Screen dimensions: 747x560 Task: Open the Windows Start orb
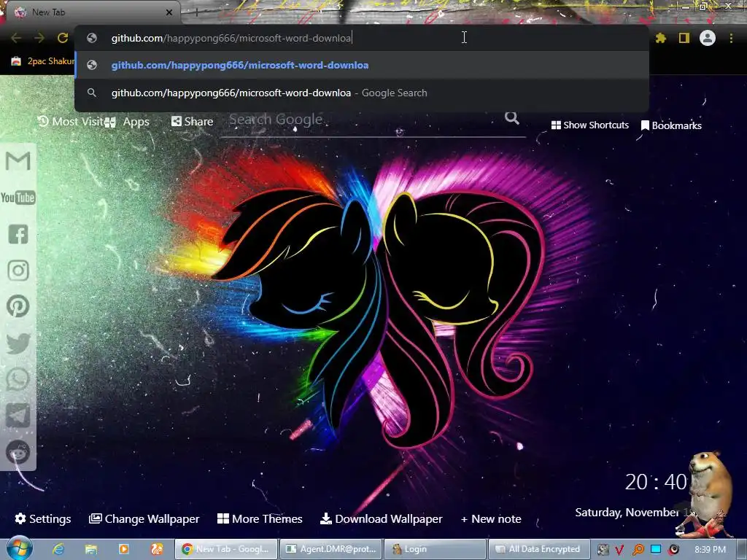pyautogui.click(x=19, y=549)
